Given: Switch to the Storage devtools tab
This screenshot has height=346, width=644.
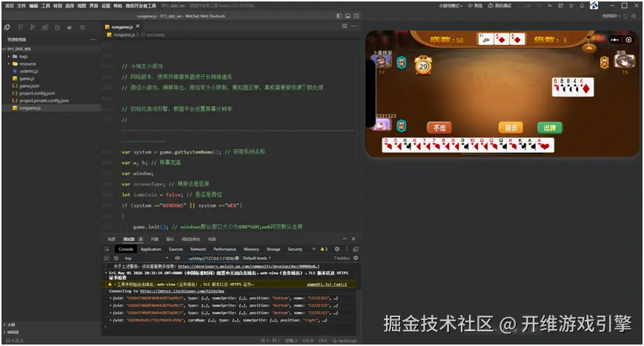Looking at the screenshot, I should point(273,249).
